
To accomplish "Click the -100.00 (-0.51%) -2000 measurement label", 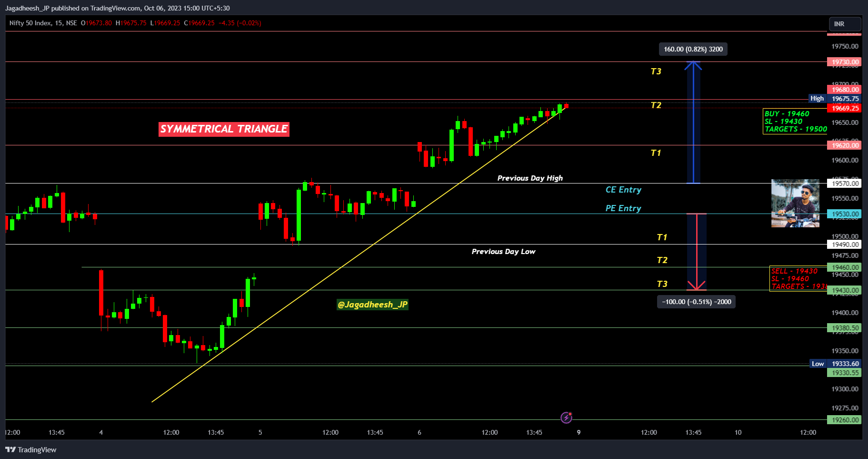I will [x=696, y=302].
